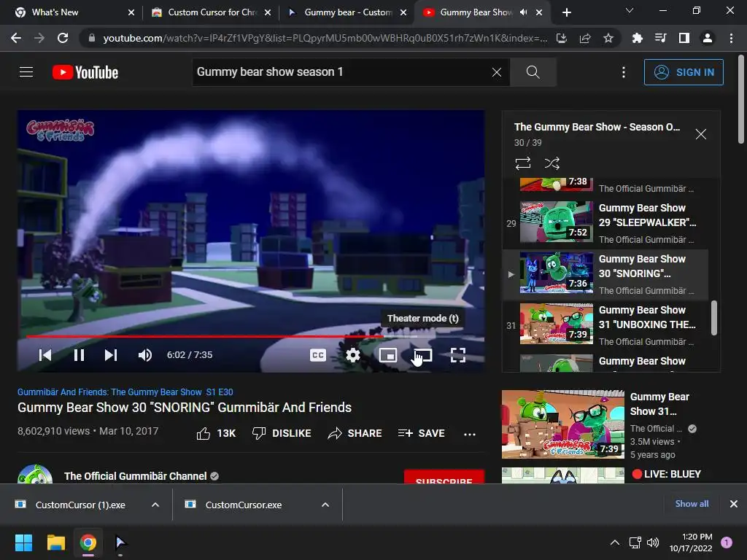The width and height of the screenshot is (747, 560).
Task: Switch to Custom Cursor for Chrome tab
Action: point(212,12)
